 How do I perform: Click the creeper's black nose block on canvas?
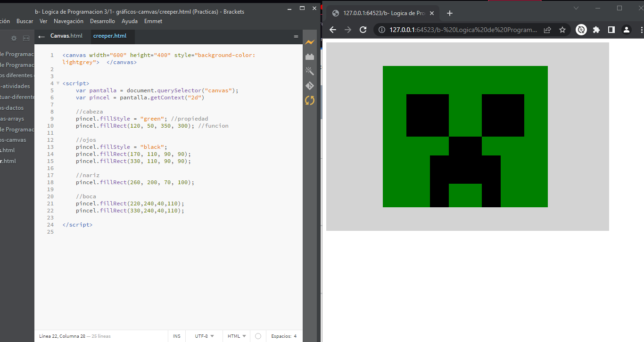(465, 160)
